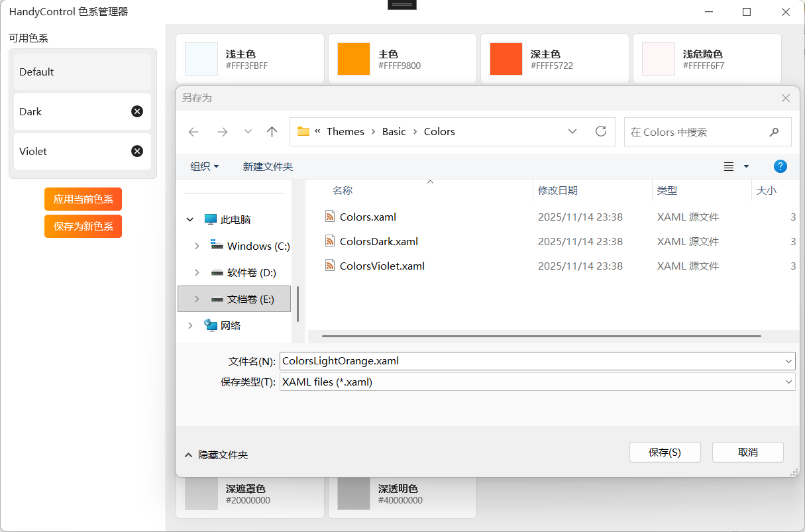Click 保存(S) button

(x=665, y=452)
